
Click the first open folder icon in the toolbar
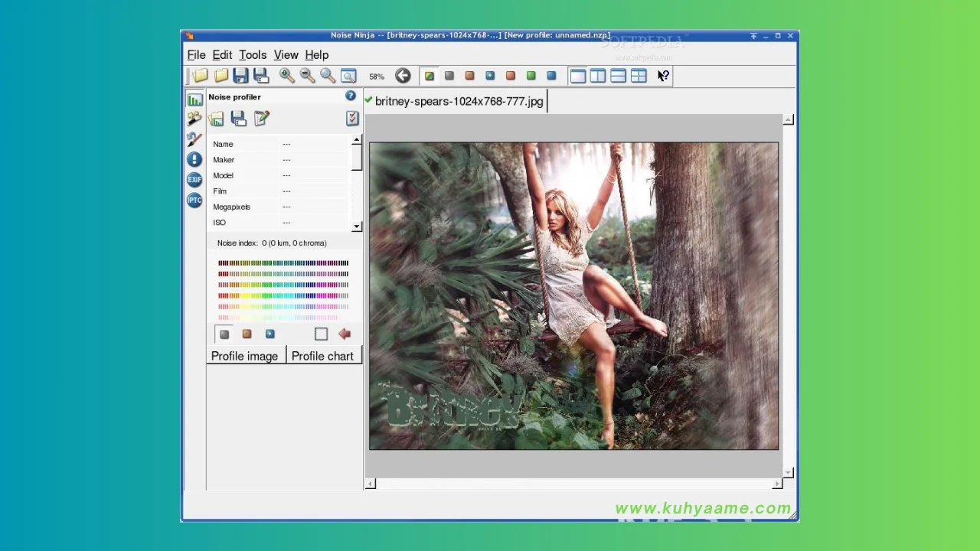click(x=200, y=76)
